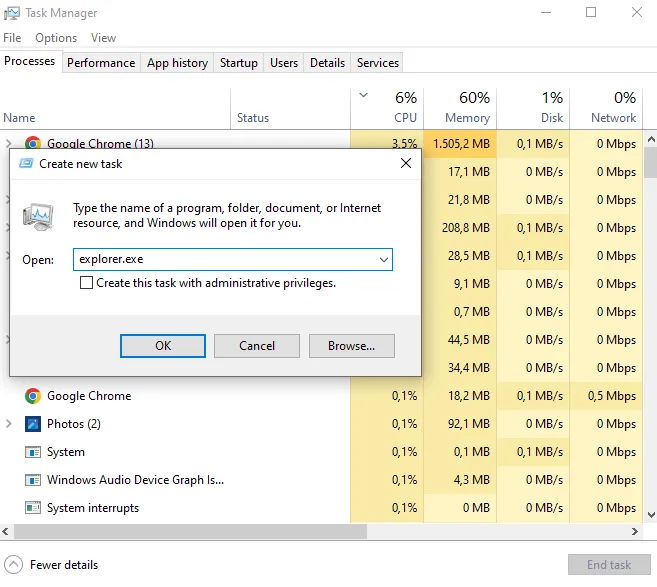Click the horizontal scrollbar right arrow
The image size is (657, 587).
point(635,532)
